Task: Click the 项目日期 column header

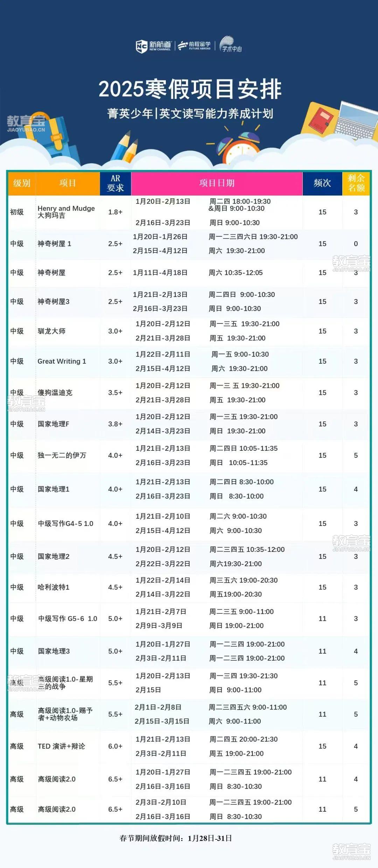Action: pyautogui.click(x=217, y=183)
